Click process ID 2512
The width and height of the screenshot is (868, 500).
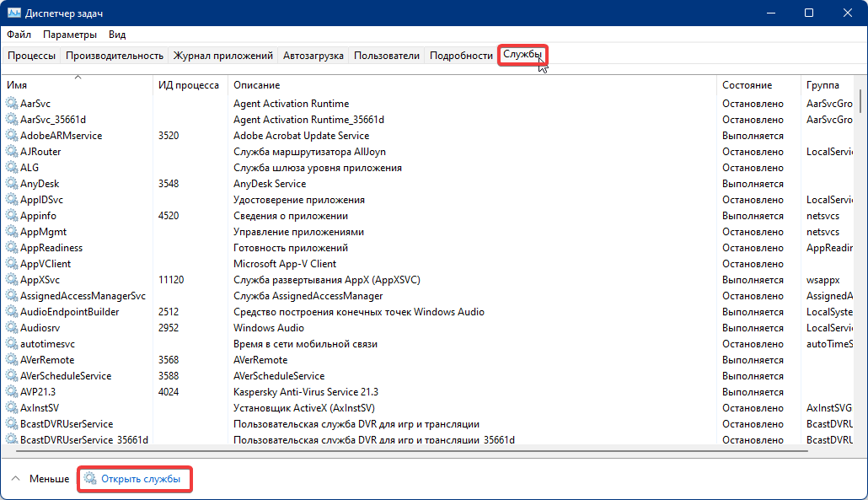point(169,312)
